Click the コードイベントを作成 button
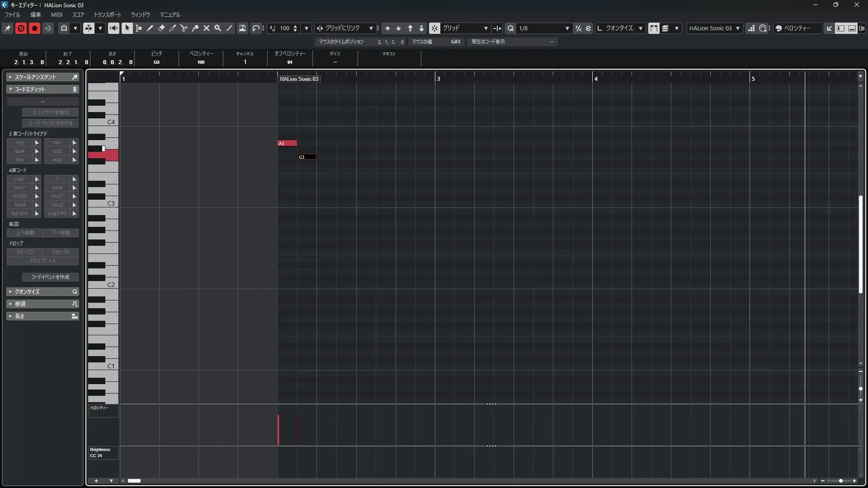 (x=50, y=277)
